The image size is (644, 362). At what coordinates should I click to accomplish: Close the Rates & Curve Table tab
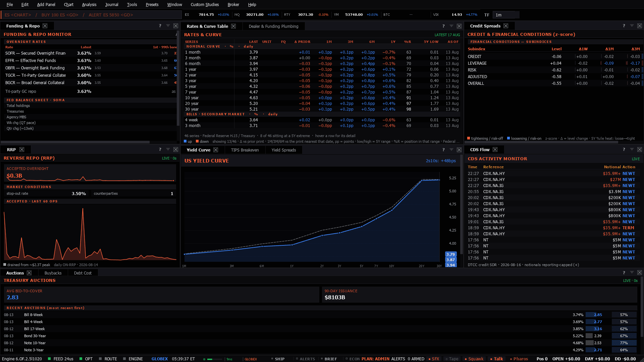[x=233, y=26]
